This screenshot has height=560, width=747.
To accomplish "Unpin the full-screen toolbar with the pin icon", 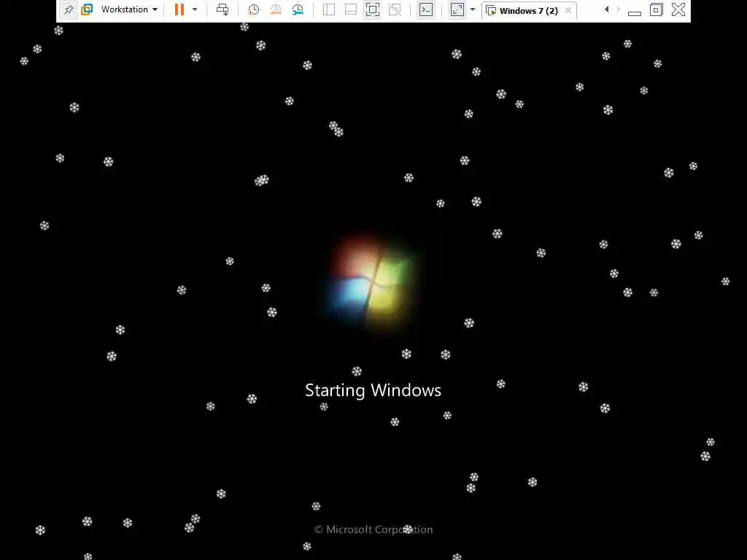I will click(69, 9).
